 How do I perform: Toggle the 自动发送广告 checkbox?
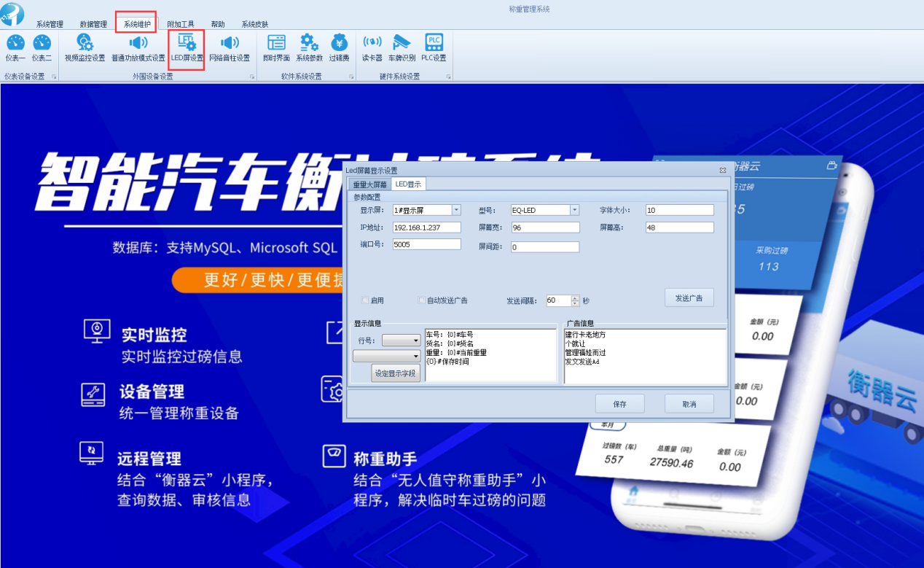point(422,300)
